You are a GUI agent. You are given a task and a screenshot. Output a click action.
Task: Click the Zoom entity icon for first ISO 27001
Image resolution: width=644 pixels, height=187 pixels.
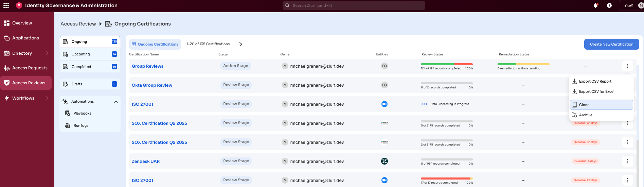pos(384,104)
